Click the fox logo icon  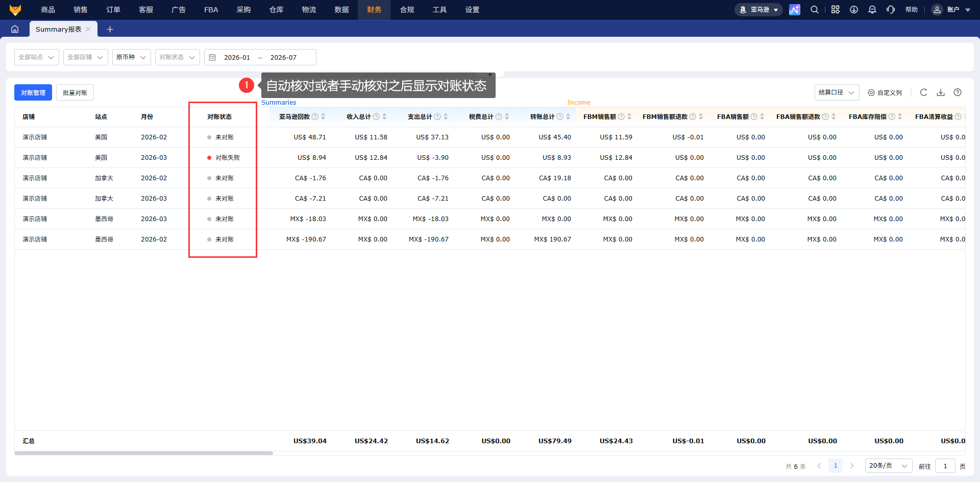click(15, 10)
